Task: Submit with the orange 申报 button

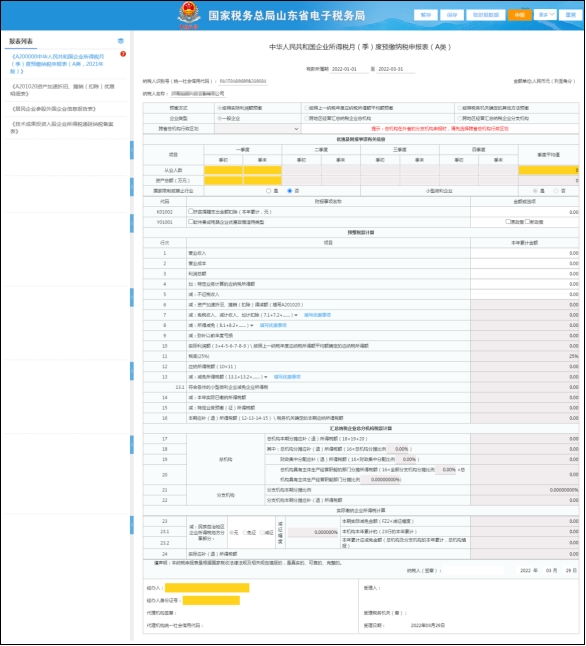Action: pyautogui.click(x=520, y=15)
